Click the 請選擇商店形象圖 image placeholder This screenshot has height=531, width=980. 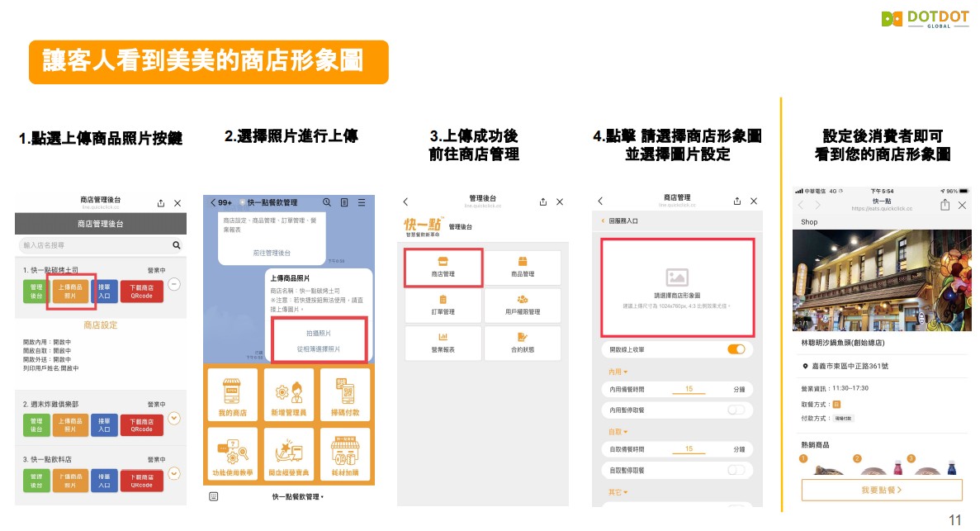pos(678,287)
